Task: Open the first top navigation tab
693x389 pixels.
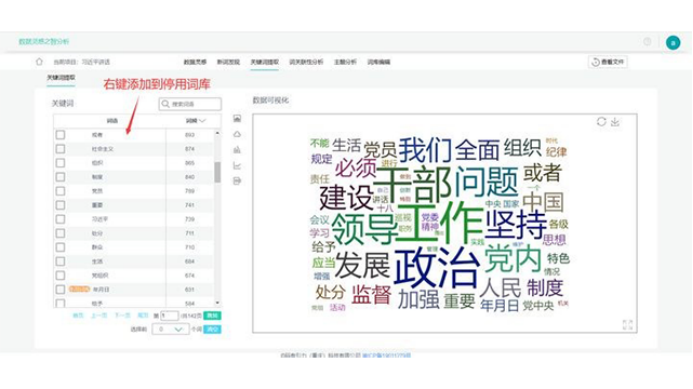Action: (x=195, y=62)
